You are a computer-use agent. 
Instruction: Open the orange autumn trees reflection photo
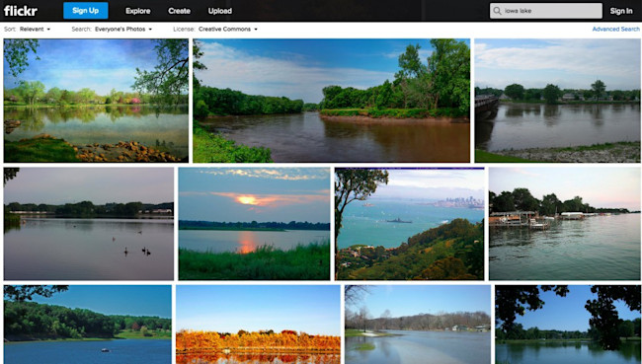[258, 325]
